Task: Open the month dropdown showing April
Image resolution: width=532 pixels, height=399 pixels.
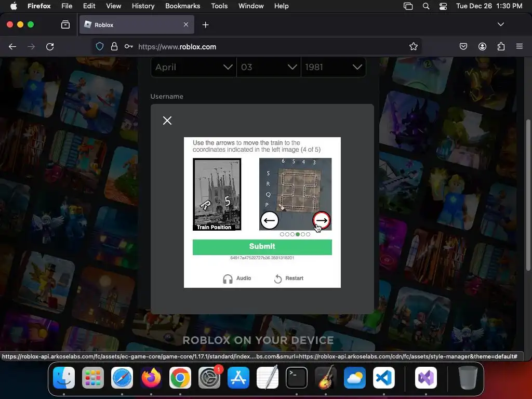Action: (x=193, y=67)
